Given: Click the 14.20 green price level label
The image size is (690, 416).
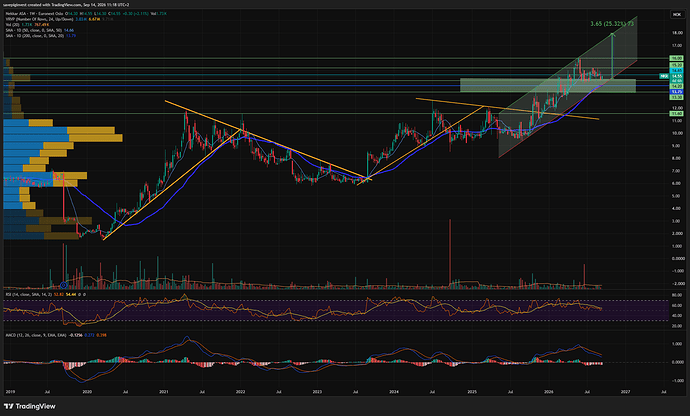Looking at the screenshot, I should pyautogui.click(x=676, y=86).
